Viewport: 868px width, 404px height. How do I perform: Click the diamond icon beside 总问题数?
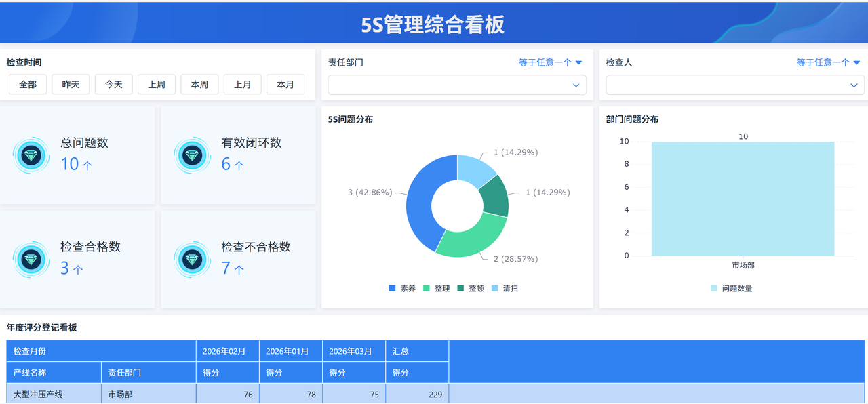[31, 155]
